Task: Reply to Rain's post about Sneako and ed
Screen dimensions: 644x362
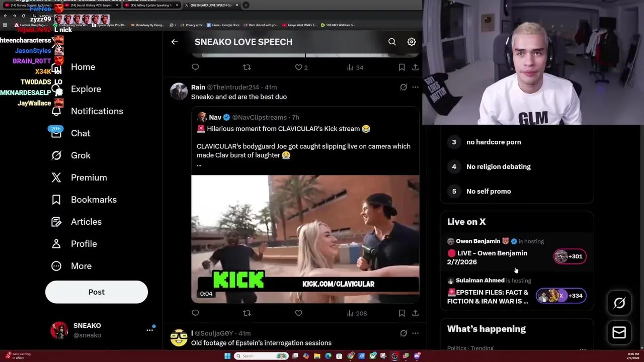Action: point(195,313)
